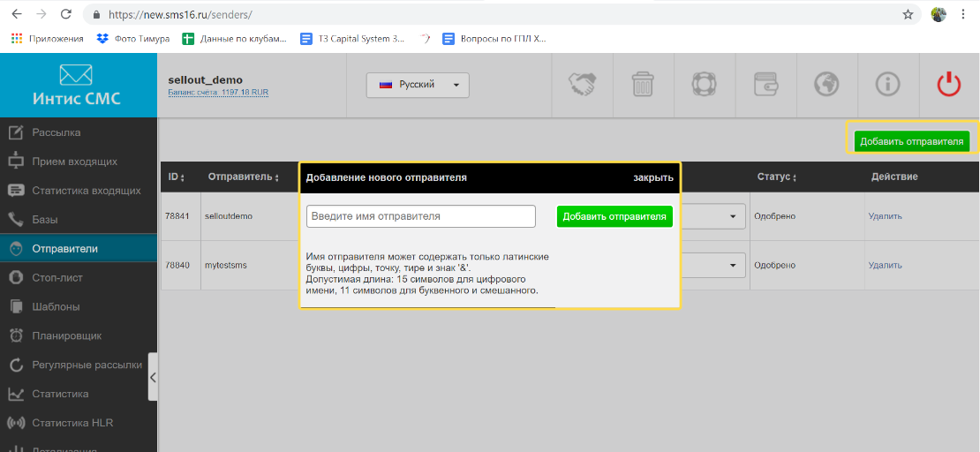
Task: Open Вопросы по ГПЛ bookmark
Action: pyautogui.click(x=494, y=39)
